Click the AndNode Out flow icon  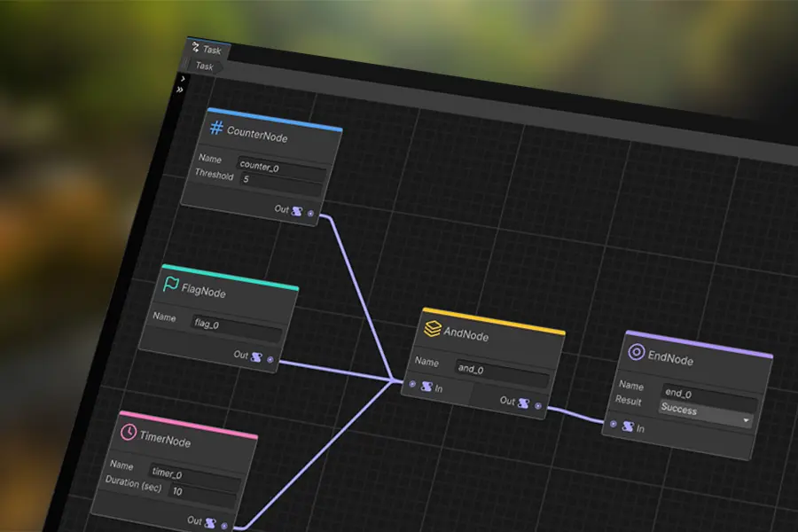524,403
